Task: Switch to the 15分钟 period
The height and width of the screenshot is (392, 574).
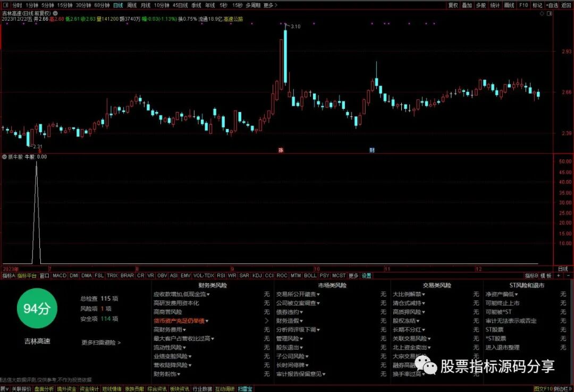Action: coord(64,5)
